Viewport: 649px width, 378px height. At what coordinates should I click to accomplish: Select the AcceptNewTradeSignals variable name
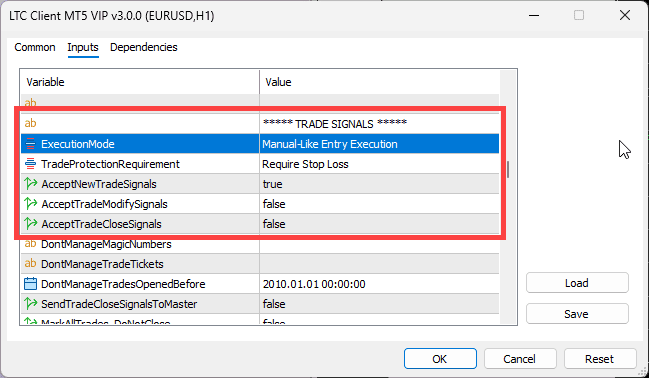point(99,184)
